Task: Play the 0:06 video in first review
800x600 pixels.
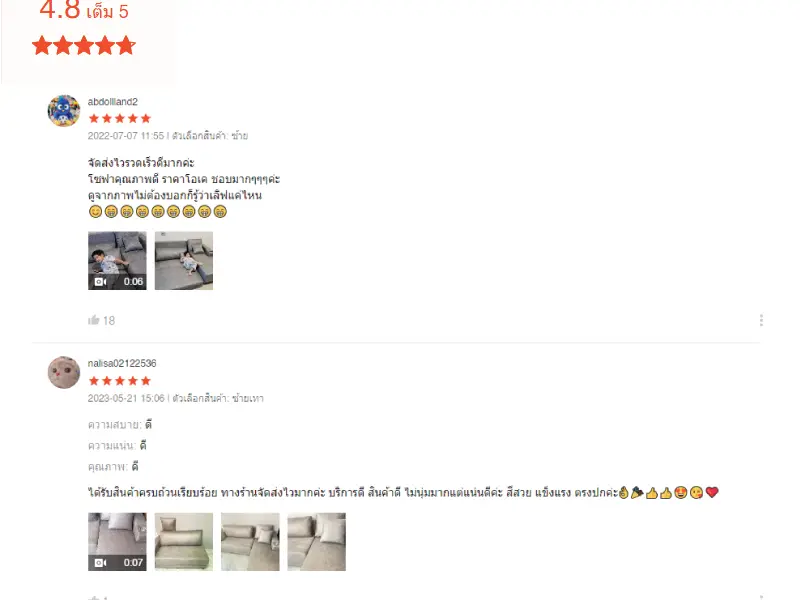Action: pos(117,261)
